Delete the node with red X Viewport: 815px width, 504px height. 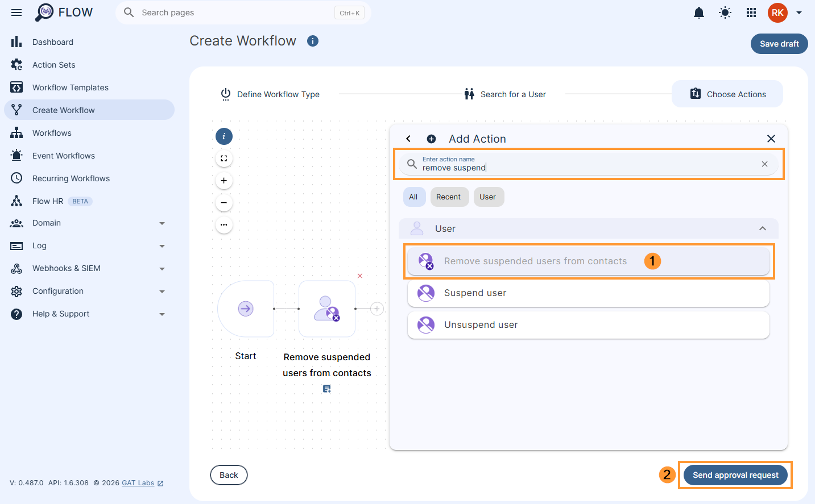[x=360, y=276]
